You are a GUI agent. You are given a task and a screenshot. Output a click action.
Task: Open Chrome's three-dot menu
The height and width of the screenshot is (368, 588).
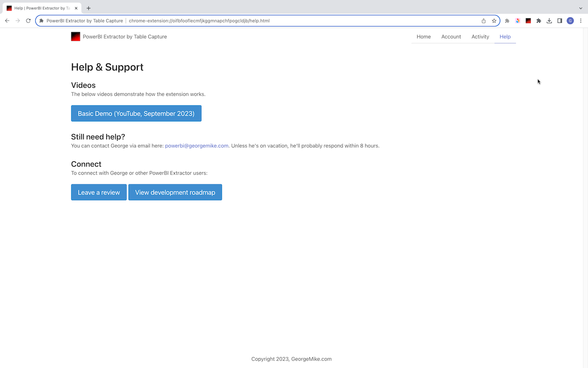tap(581, 21)
